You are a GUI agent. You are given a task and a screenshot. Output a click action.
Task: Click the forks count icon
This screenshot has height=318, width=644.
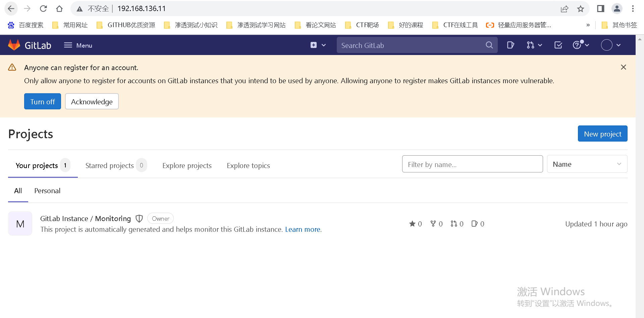point(433,224)
